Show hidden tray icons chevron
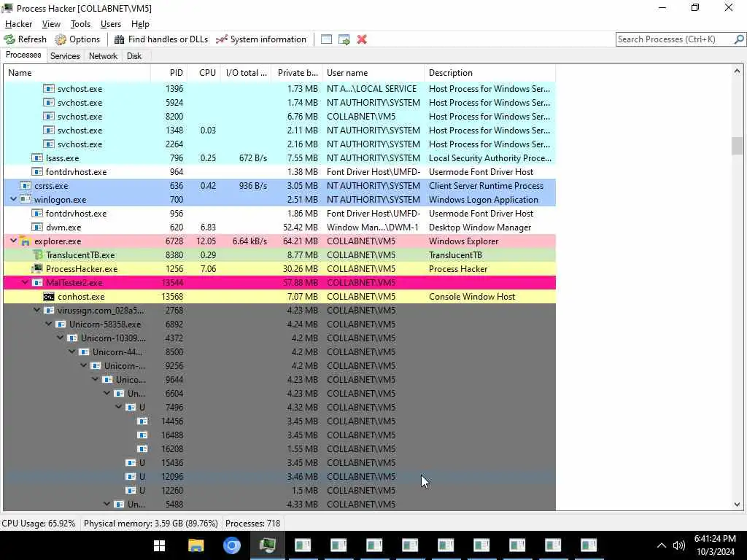This screenshot has height=560, width=747. [661, 545]
